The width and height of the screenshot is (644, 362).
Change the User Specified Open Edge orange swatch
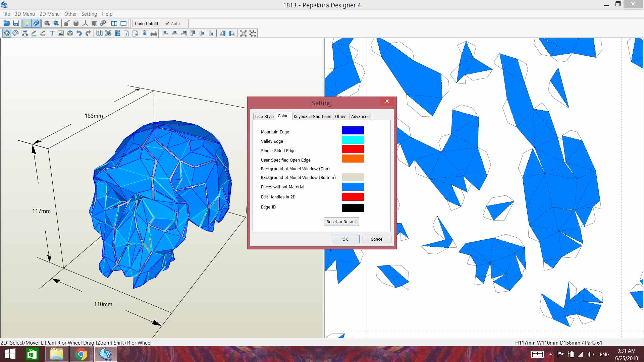353,159
